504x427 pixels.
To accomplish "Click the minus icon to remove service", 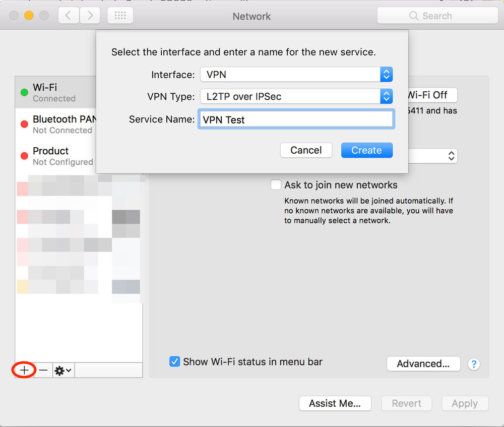I will (x=43, y=371).
